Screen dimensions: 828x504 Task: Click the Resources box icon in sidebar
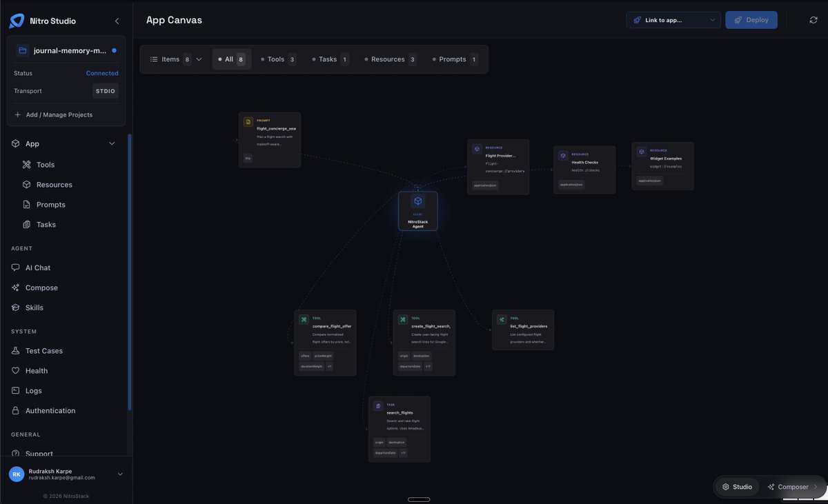pyautogui.click(x=27, y=185)
